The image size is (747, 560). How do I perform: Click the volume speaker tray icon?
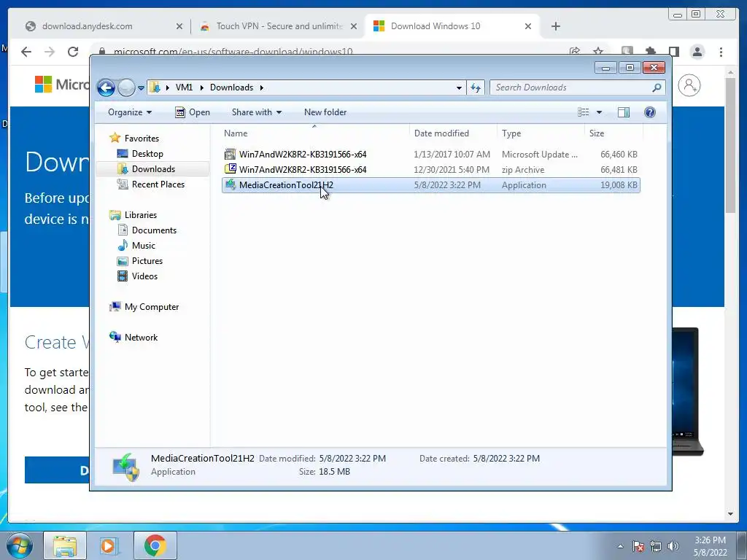pos(673,545)
